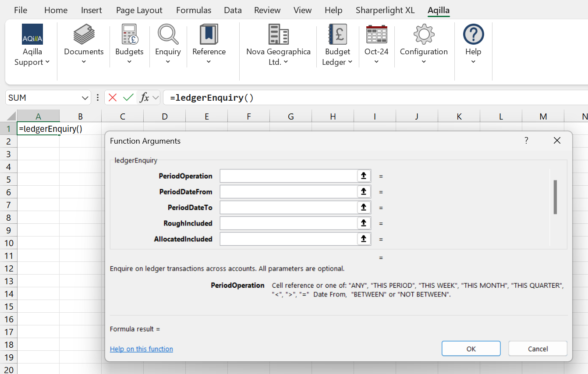Open the Formulas ribbon tab
The width and height of the screenshot is (588, 374).
pyautogui.click(x=194, y=10)
